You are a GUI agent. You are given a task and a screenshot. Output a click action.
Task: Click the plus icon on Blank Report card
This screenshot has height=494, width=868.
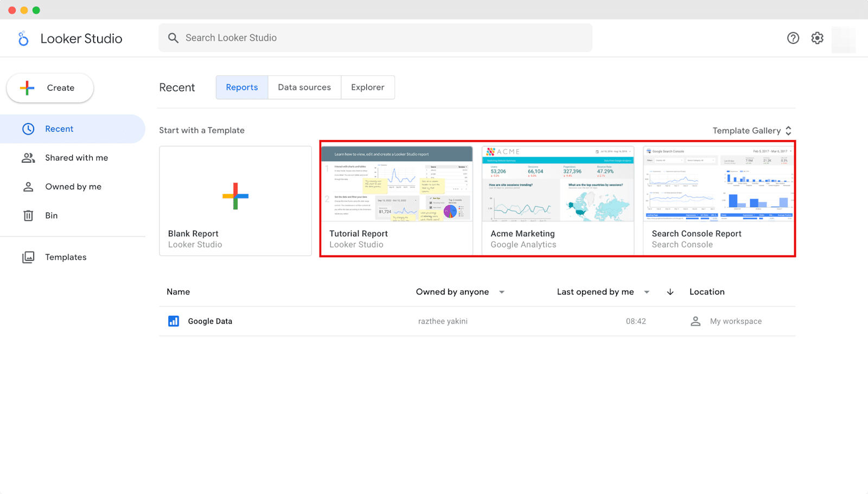click(235, 196)
